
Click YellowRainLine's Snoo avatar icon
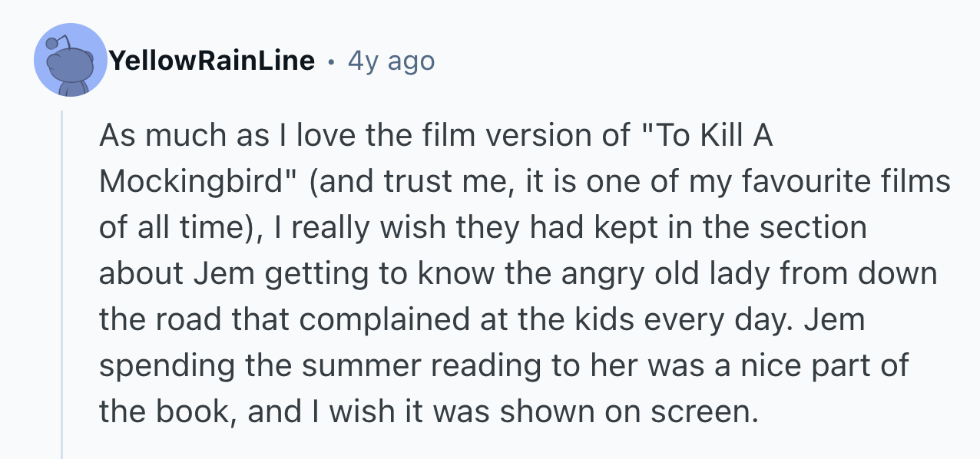[x=70, y=60]
